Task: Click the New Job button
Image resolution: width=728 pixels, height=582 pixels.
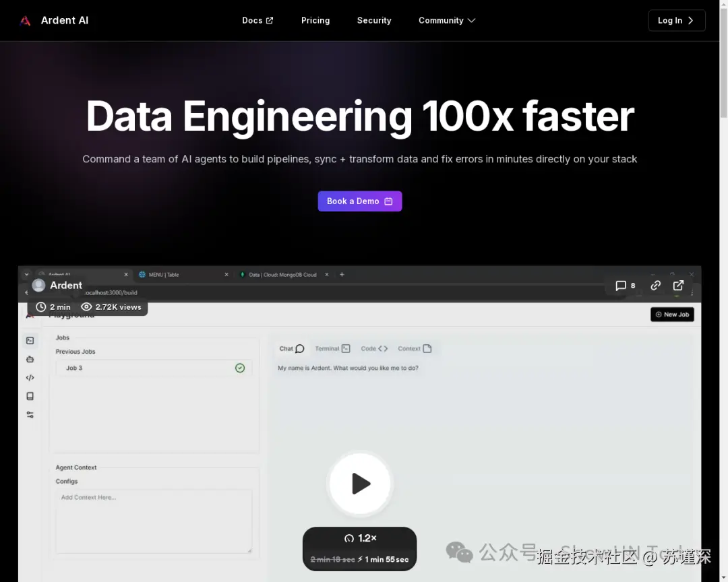Action: (672, 314)
